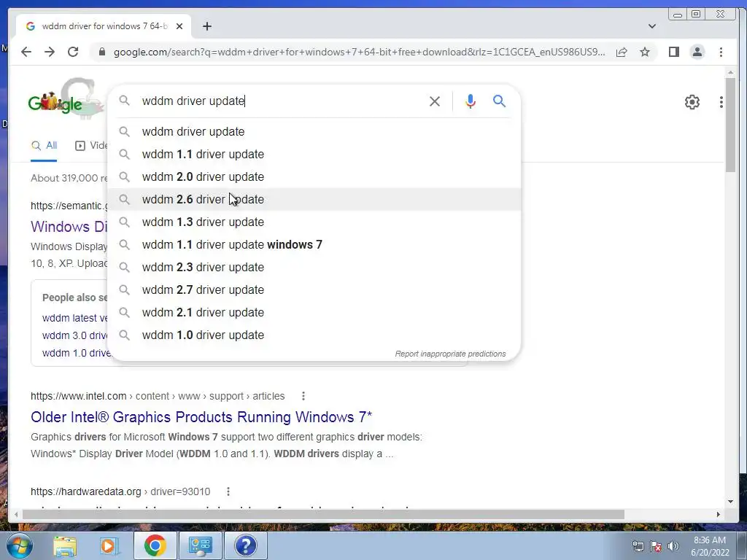Select 'wddm 1.0 driver update' suggestion

tap(314, 335)
